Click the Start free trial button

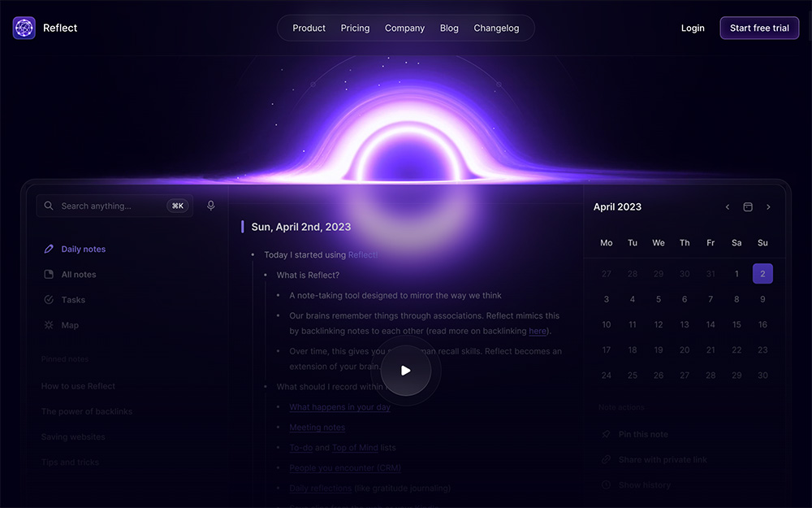tap(759, 28)
